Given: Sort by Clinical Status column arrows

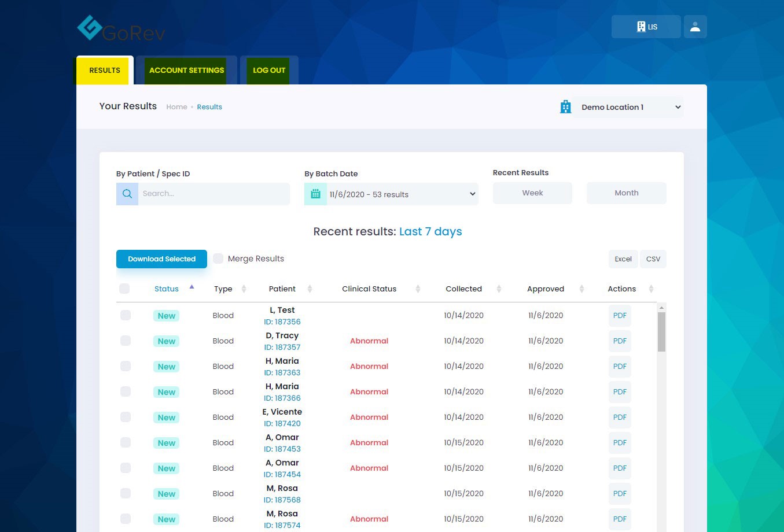Looking at the screenshot, I should click(x=418, y=289).
